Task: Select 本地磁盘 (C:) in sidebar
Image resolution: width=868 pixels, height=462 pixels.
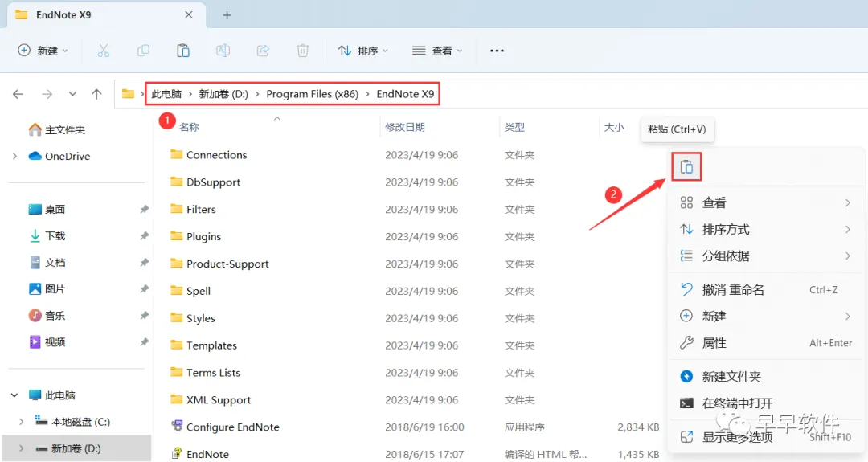Action: pos(72,422)
